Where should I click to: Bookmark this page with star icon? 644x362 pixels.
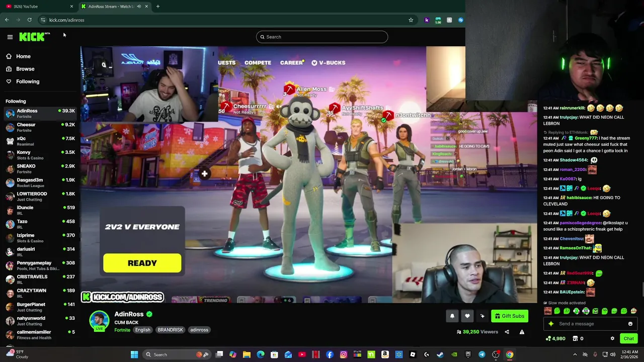[x=411, y=20]
